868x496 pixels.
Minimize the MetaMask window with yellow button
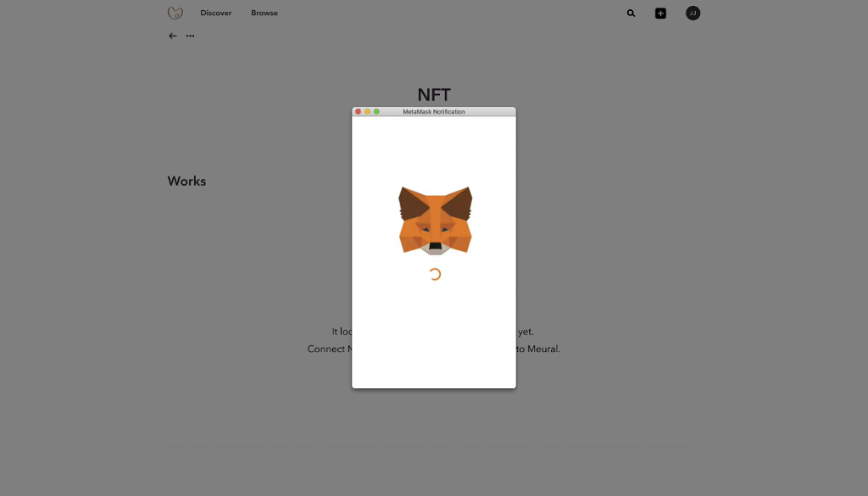[367, 112]
